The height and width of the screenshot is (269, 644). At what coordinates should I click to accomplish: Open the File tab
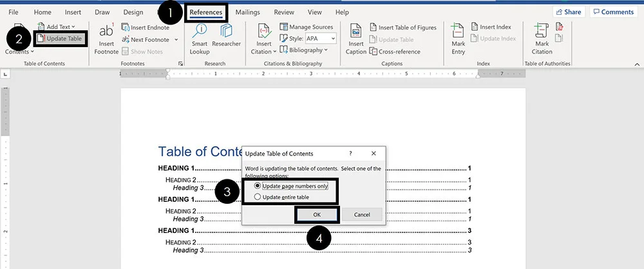click(x=13, y=12)
